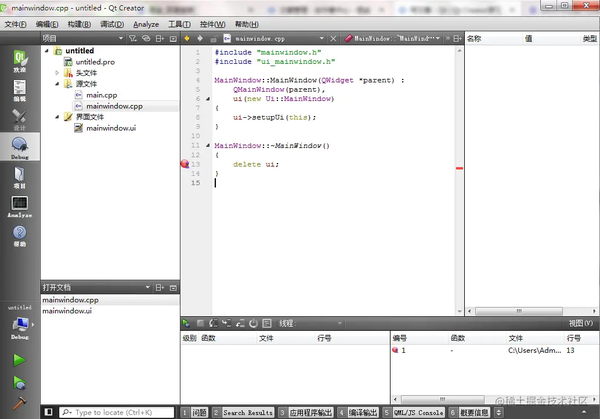
Task: Open the Analyze mode in the sidebar
Action: coord(19,205)
